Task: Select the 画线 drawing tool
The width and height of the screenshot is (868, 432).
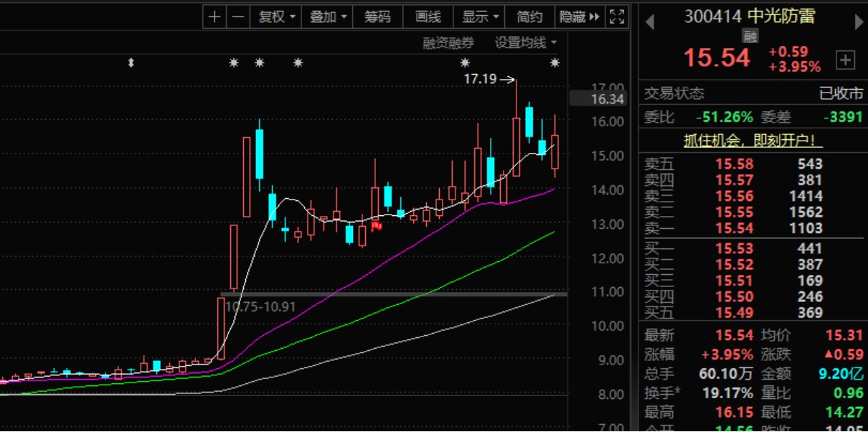Action: 428,17
